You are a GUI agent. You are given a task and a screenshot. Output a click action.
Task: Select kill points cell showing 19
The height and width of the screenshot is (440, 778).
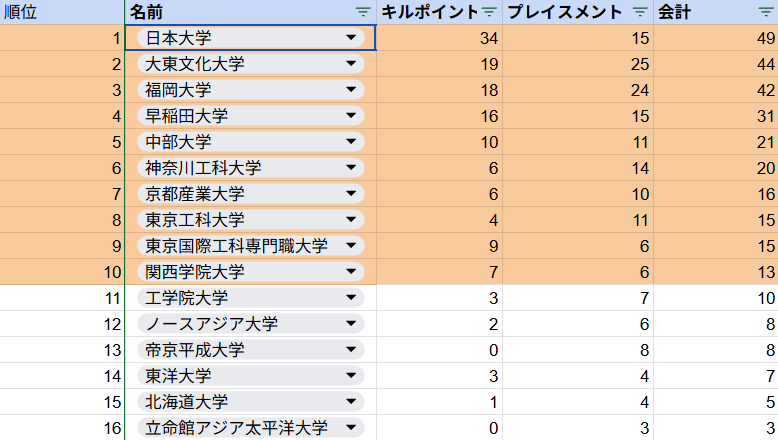click(x=439, y=63)
